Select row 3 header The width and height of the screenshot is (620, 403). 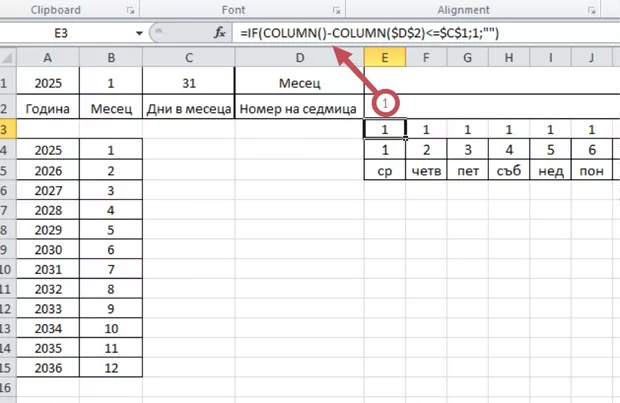pyautogui.click(x=8, y=129)
